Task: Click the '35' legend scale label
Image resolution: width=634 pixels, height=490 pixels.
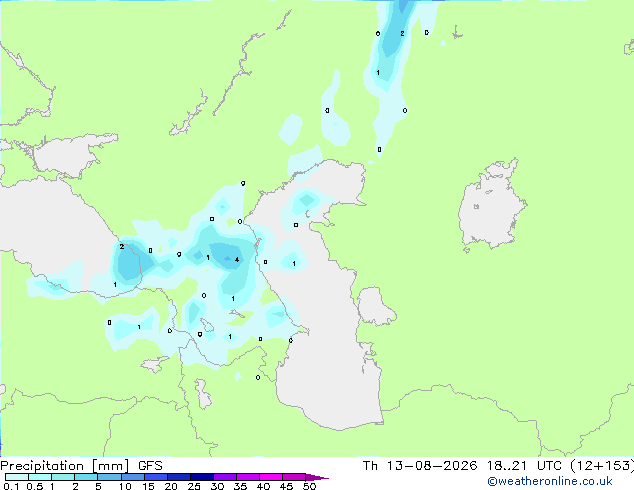Action: tap(240, 486)
